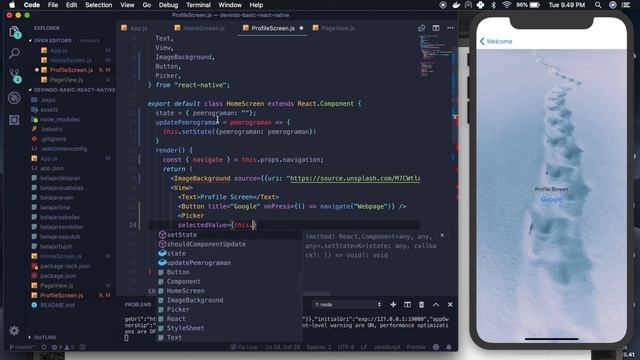Click the Split Editor icon
This screenshot has width=640, height=360.
tap(436, 28)
